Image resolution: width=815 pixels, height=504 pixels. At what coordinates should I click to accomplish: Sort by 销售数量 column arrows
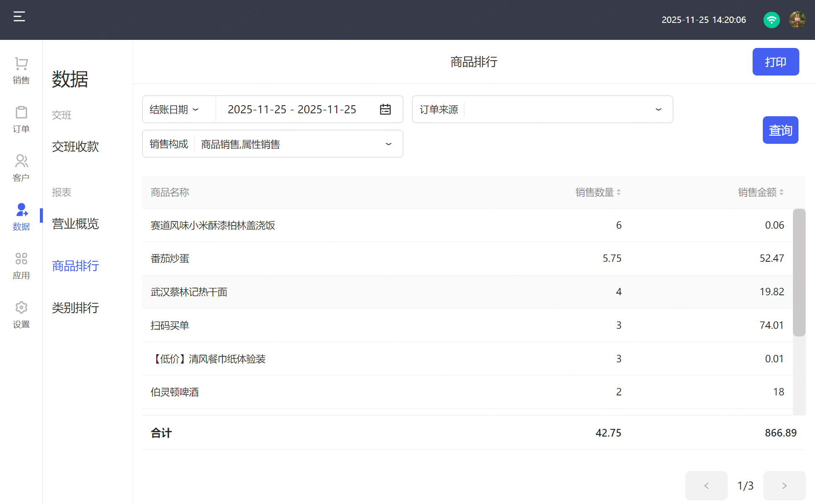[618, 192]
